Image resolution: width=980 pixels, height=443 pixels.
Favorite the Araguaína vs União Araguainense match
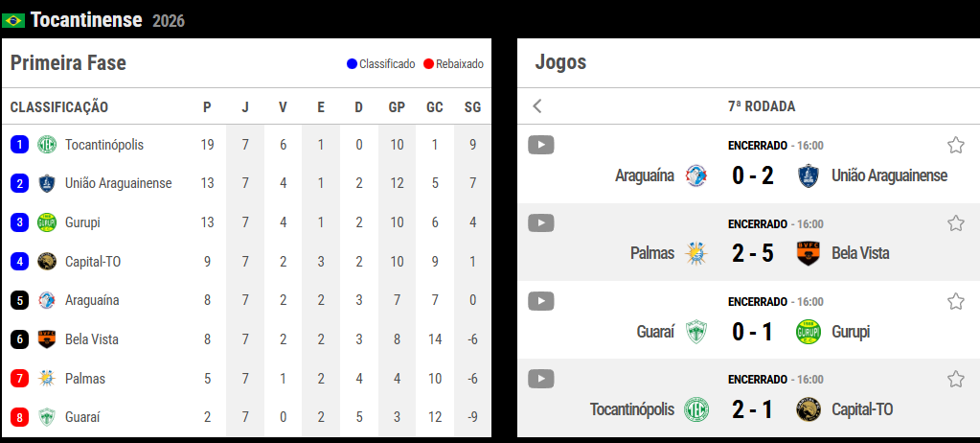[955, 145]
